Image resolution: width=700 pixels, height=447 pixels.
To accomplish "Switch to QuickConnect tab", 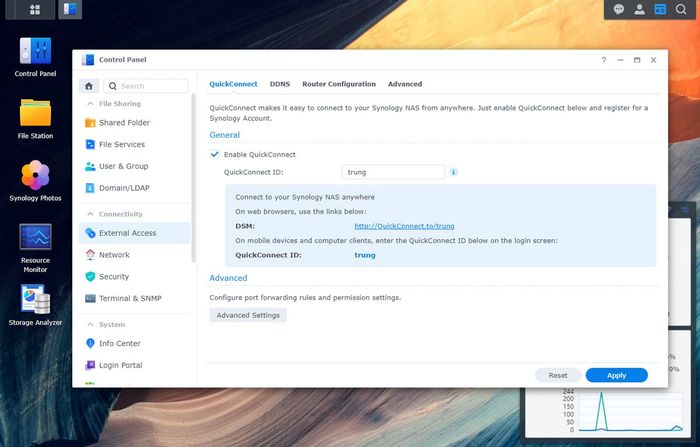I will pyautogui.click(x=233, y=84).
